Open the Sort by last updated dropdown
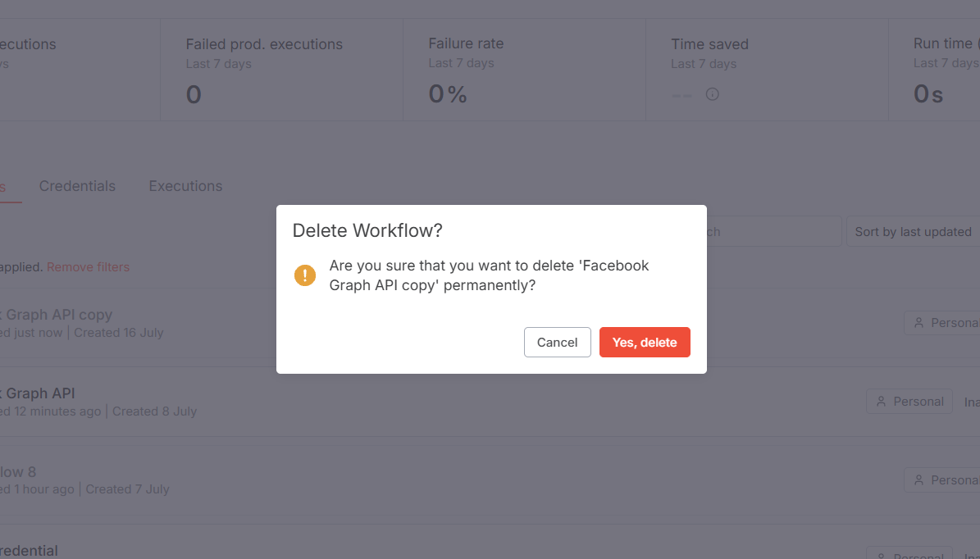Screen dimensions: 980x559 (x=913, y=232)
